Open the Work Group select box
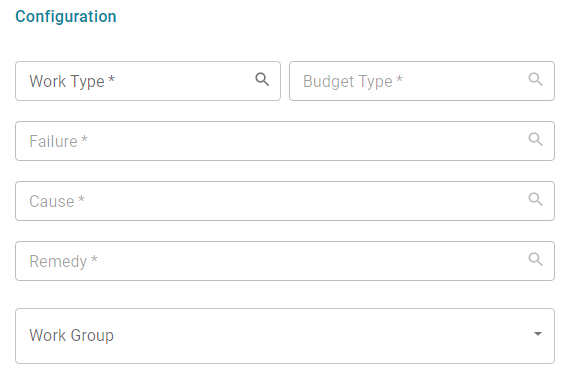Viewport: 572px width, 384px height. pos(285,336)
